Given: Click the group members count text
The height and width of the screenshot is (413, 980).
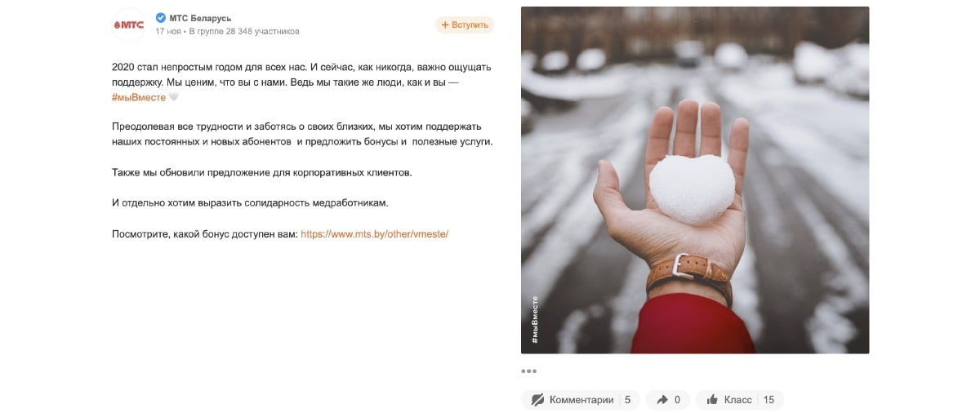Looking at the screenshot, I should [x=244, y=32].
